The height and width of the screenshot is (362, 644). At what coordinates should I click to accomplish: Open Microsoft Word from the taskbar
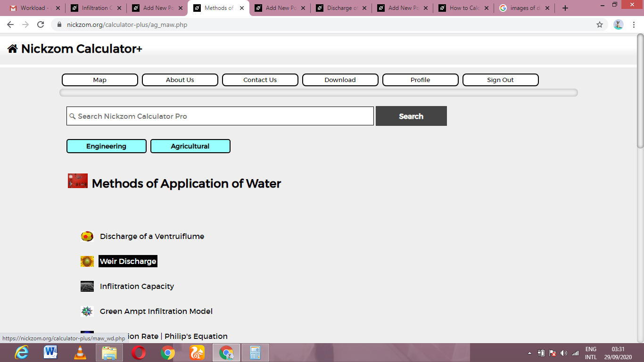50,353
